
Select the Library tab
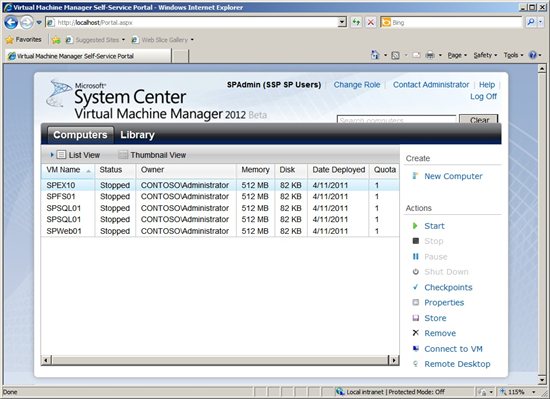click(x=137, y=135)
